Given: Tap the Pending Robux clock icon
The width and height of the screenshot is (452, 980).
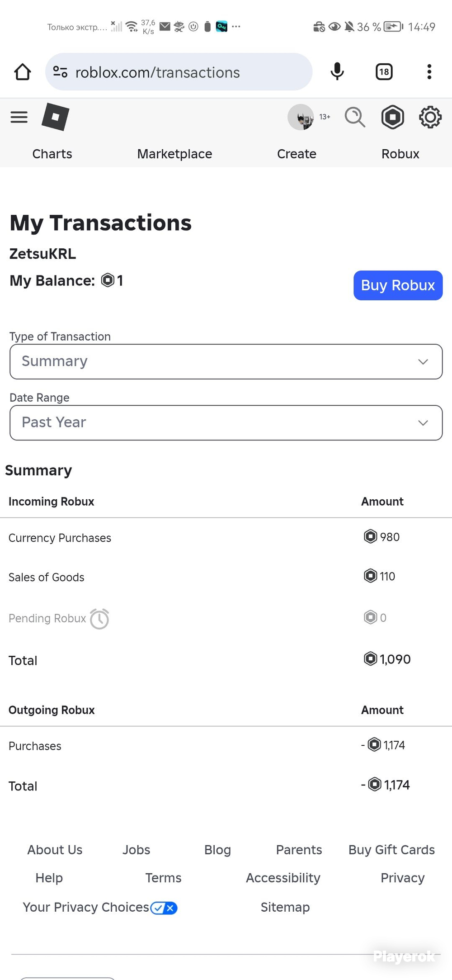Looking at the screenshot, I should point(99,619).
